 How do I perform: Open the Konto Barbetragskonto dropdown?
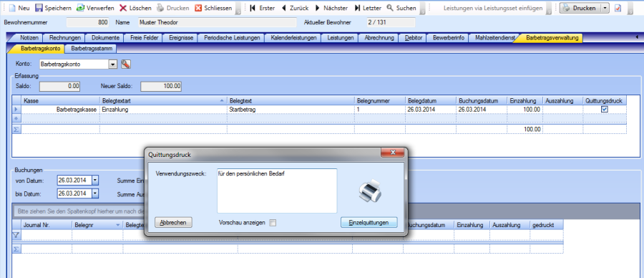coord(113,64)
